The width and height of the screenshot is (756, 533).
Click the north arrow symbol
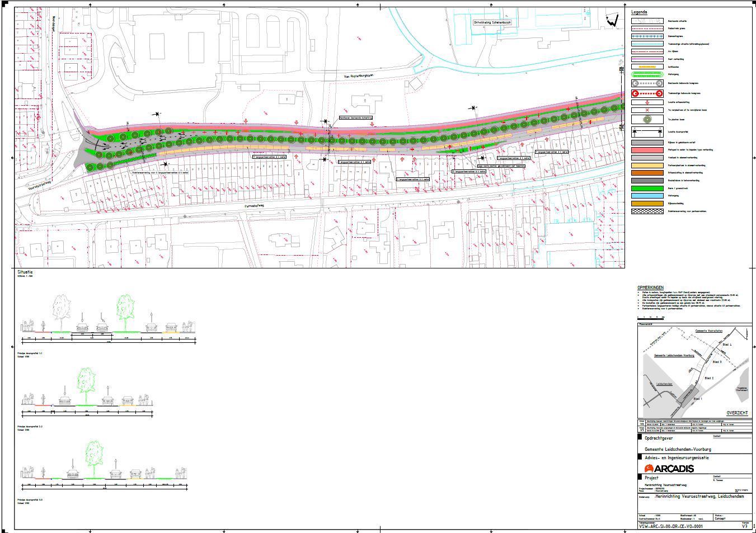coord(613,21)
